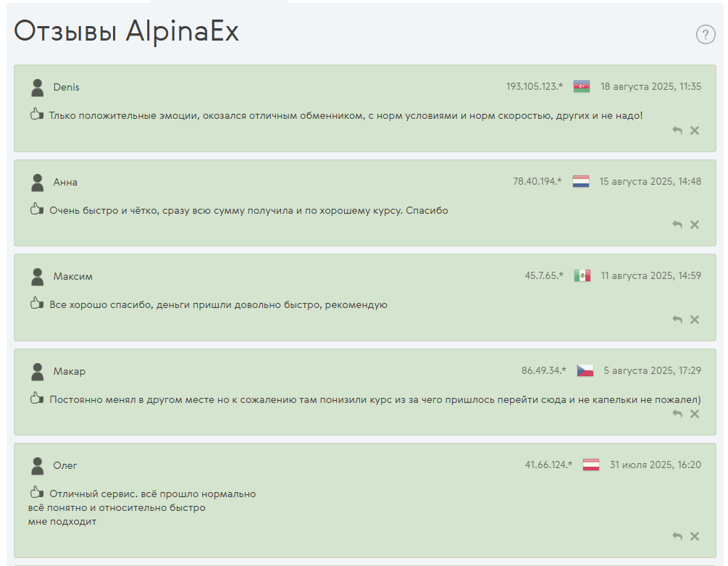
Task: Click reviewer name "Denis"
Action: 67,87
